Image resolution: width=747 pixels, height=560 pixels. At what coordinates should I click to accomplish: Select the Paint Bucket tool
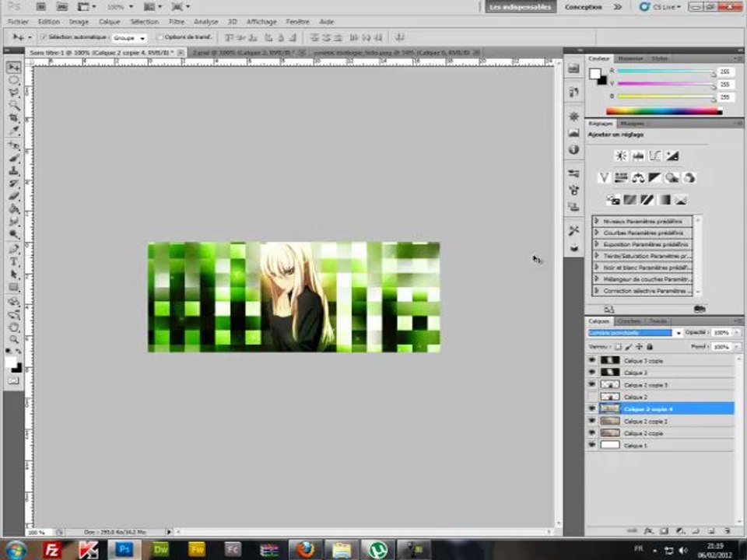click(x=14, y=209)
